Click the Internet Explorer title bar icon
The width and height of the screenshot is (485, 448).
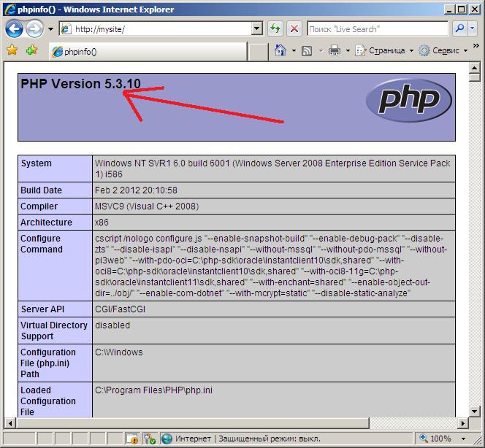click(10, 9)
